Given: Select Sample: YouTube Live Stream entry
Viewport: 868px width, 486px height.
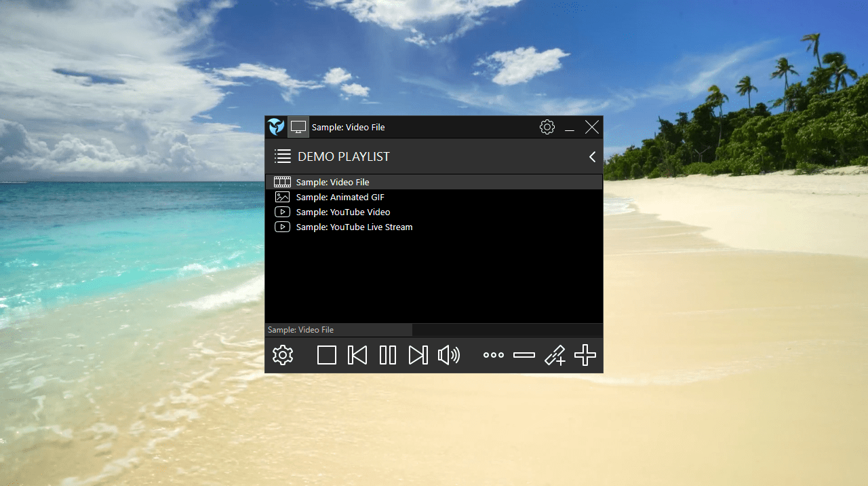Looking at the screenshot, I should click(434, 227).
